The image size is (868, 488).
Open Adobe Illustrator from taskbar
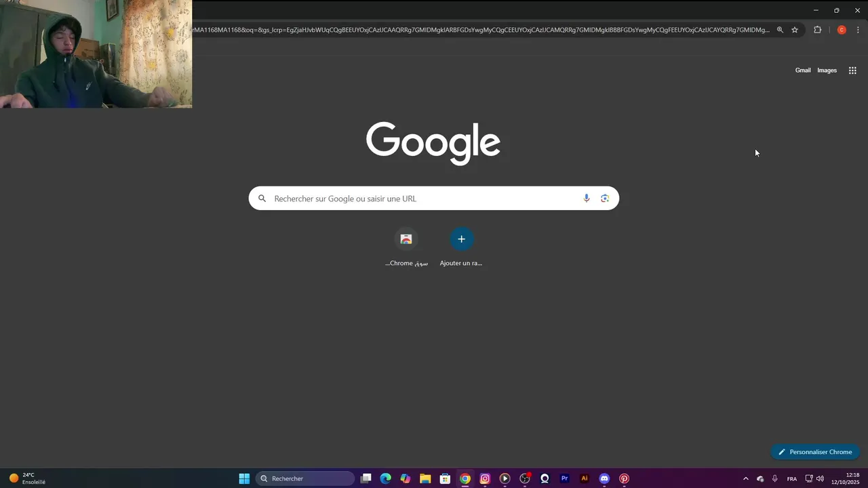pos(585,479)
